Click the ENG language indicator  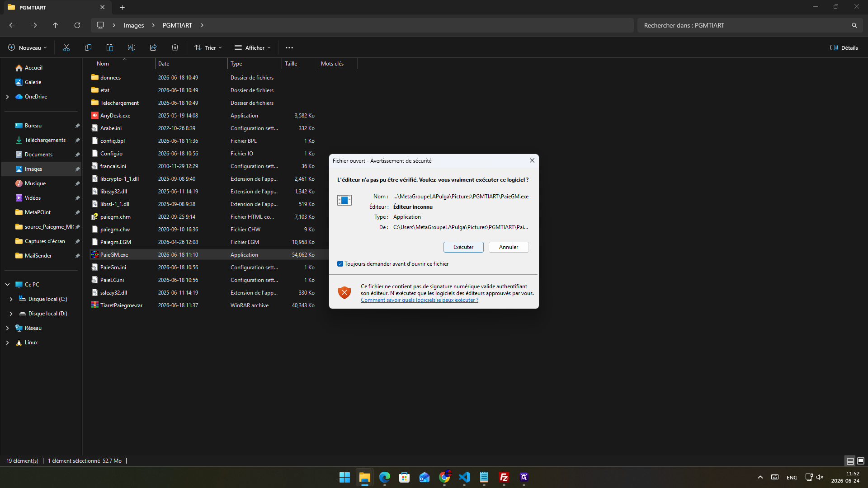click(792, 478)
